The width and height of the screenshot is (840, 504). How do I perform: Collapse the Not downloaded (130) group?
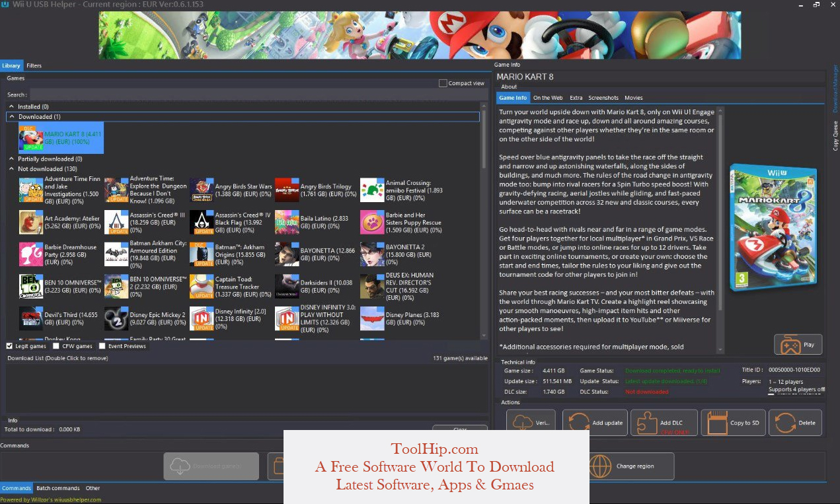(11, 169)
